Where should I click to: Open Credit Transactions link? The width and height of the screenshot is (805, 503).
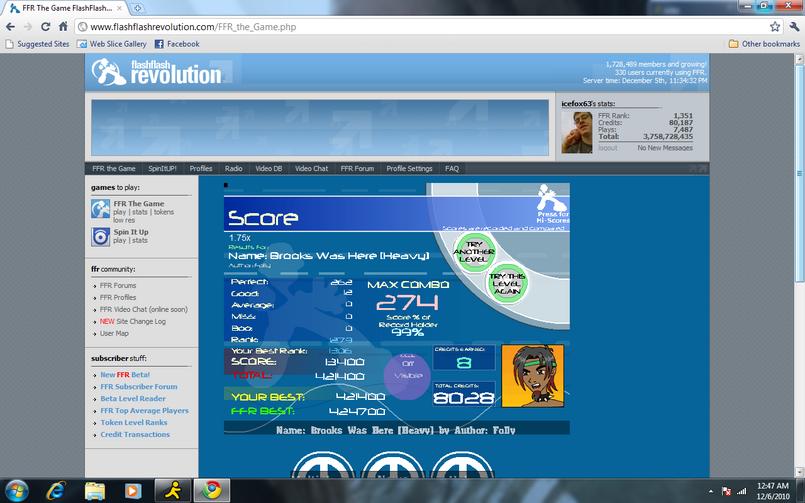click(x=135, y=434)
